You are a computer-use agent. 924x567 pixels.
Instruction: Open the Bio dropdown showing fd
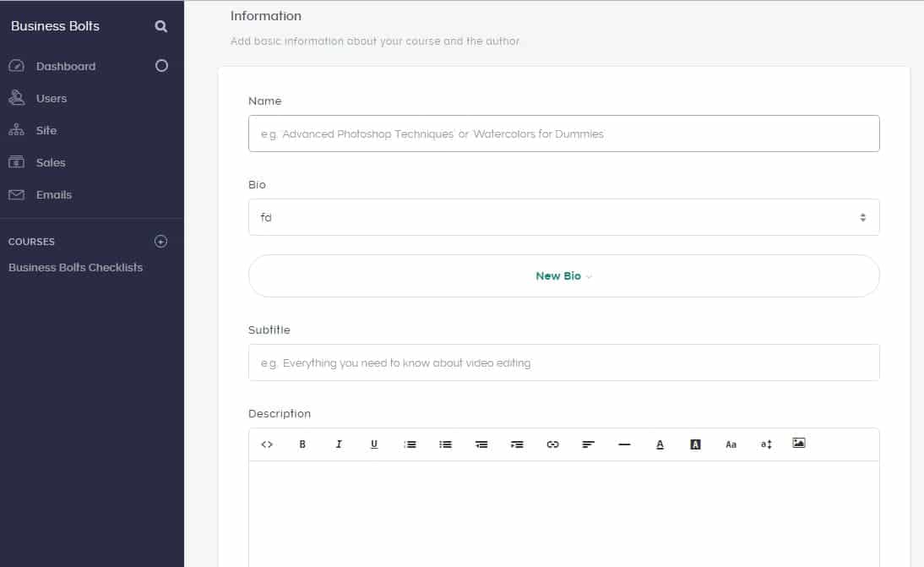[x=563, y=217]
